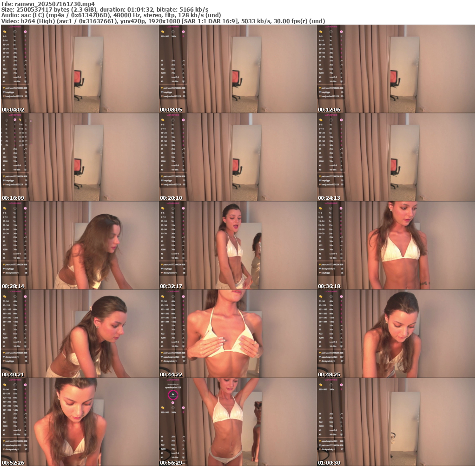
Task: Select the frame stamped 00:20:10
Action: coord(238,157)
